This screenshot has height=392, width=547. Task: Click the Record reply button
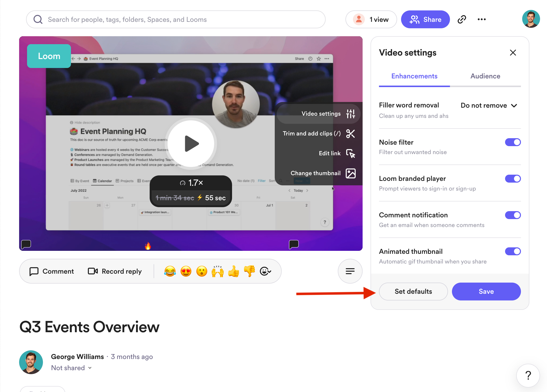coord(115,271)
